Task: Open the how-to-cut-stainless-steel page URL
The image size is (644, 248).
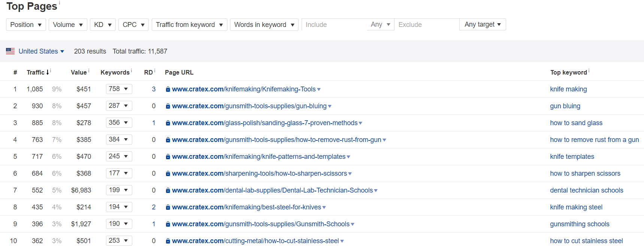Action: [256, 241]
